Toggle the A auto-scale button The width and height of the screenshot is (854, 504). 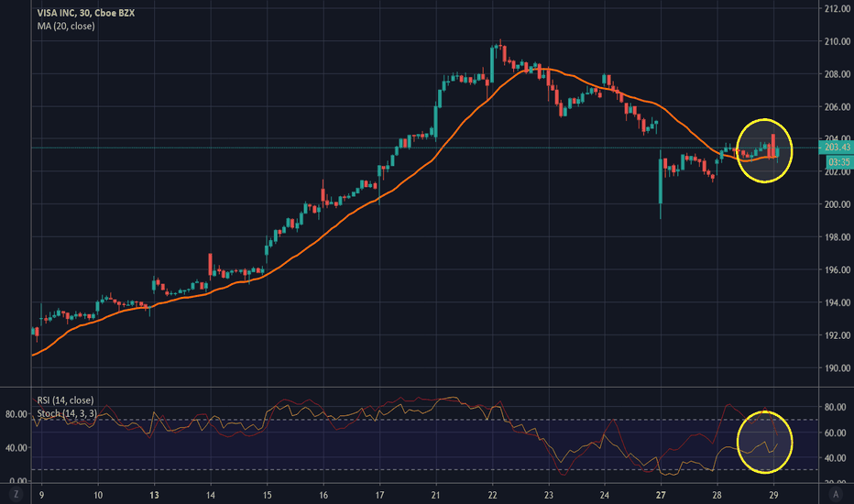click(836, 495)
